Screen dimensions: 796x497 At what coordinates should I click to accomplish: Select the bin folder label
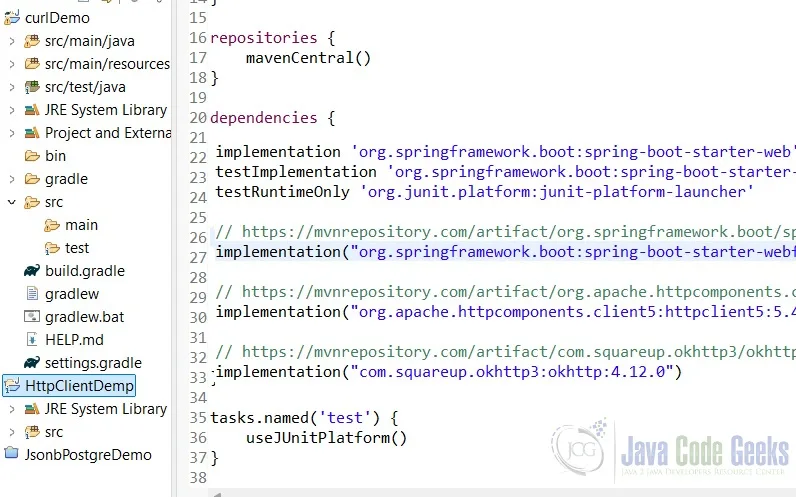[x=55, y=156]
